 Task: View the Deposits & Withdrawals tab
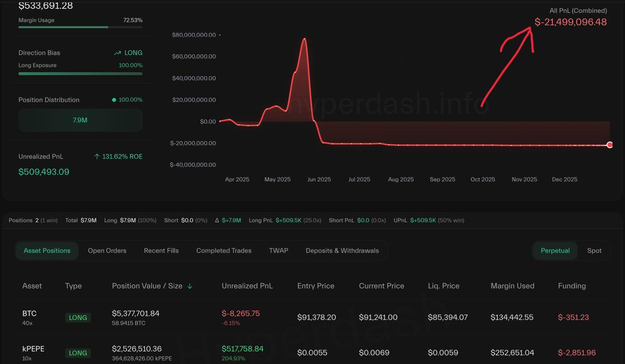342,251
